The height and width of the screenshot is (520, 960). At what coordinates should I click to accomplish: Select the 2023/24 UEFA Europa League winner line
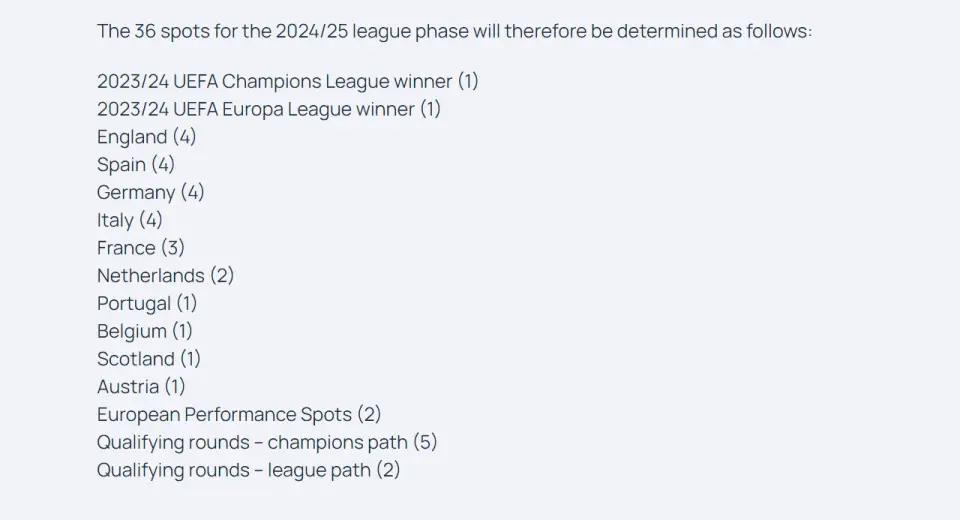click(x=269, y=109)
